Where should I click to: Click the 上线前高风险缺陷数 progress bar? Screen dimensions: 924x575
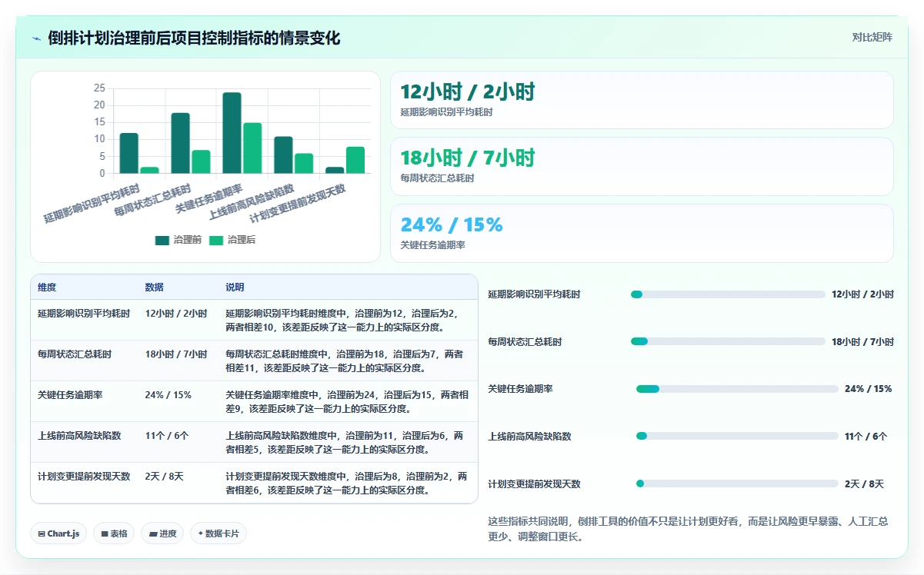point(737,436)
